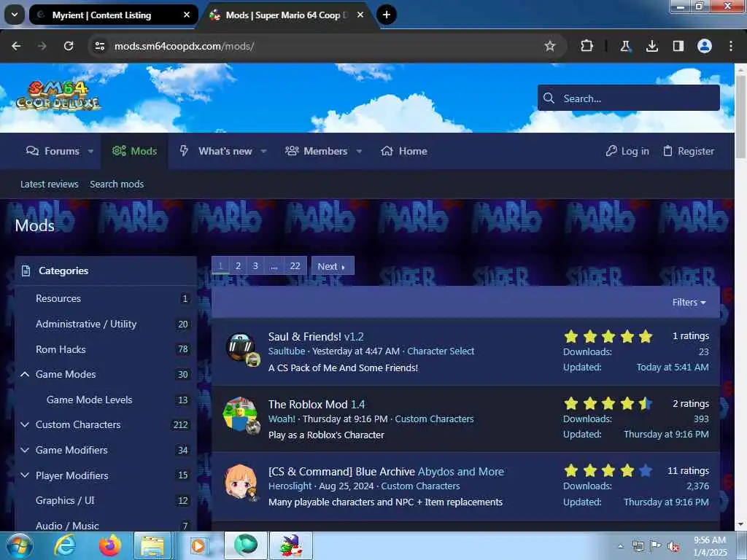
Task: Reload the page with the refresh icon
Action: click(69, 46)
